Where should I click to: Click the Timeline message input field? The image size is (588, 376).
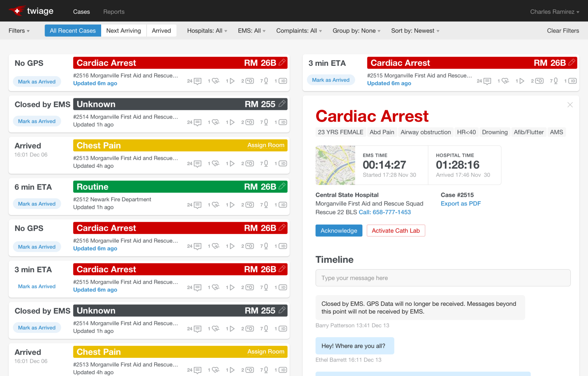(442, 278)
